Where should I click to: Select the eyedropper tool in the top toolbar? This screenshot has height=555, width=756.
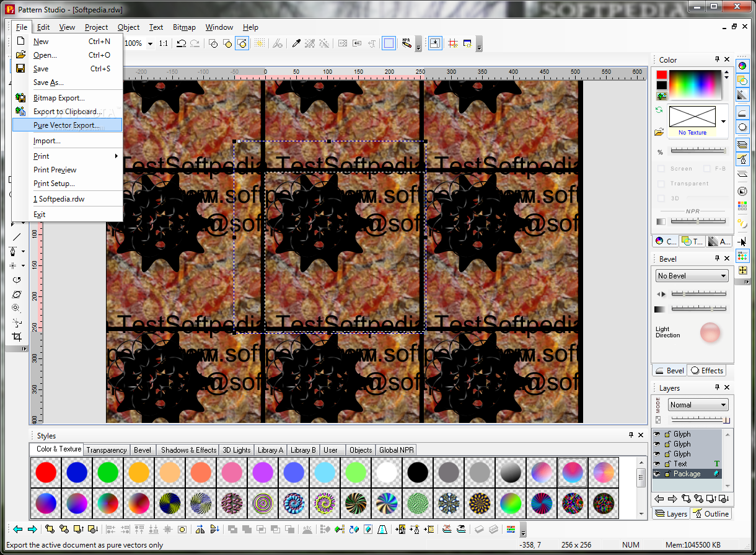[x=296, y=43]
